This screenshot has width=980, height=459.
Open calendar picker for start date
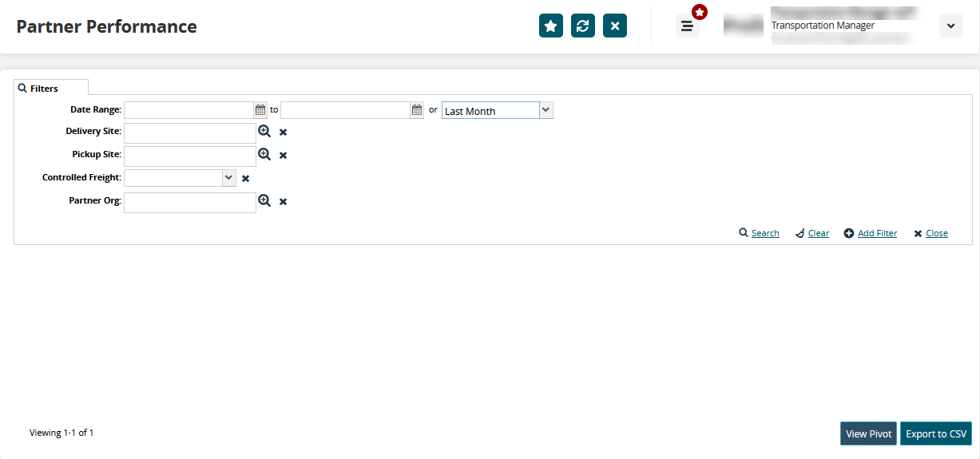coord(260,110)
